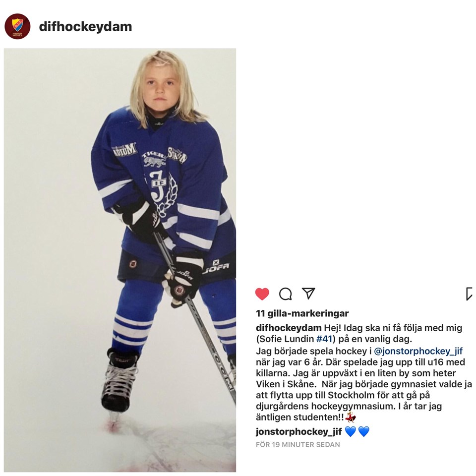Save post with bookmark icon
The height and width of the screenshot is (476, 476).
click(x=470, y=294)
